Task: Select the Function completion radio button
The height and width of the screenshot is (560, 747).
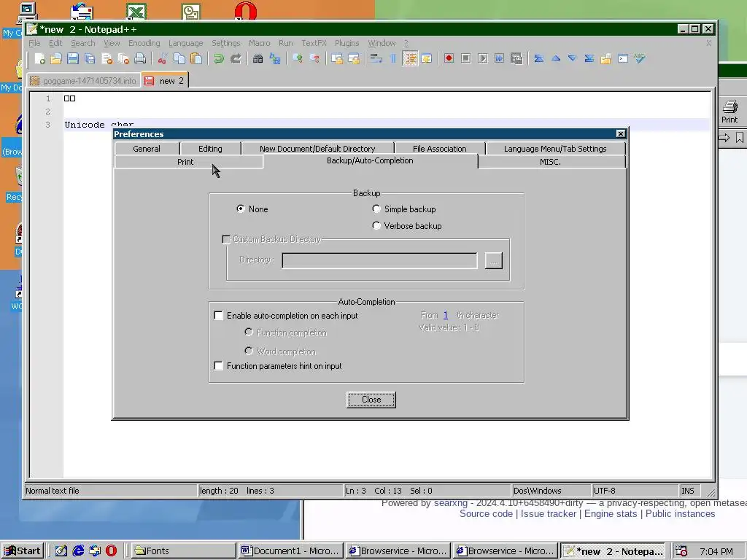Action: [249, 332]
